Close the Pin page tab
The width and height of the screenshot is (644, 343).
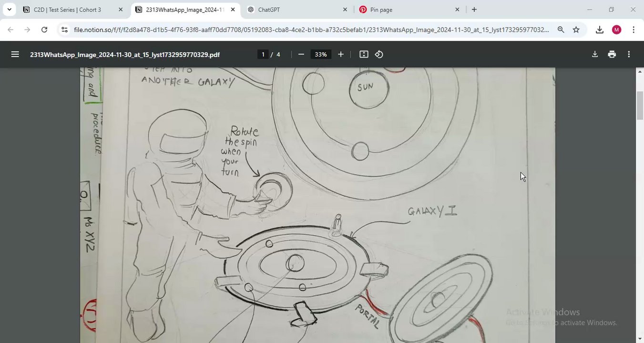pos(457,10)
